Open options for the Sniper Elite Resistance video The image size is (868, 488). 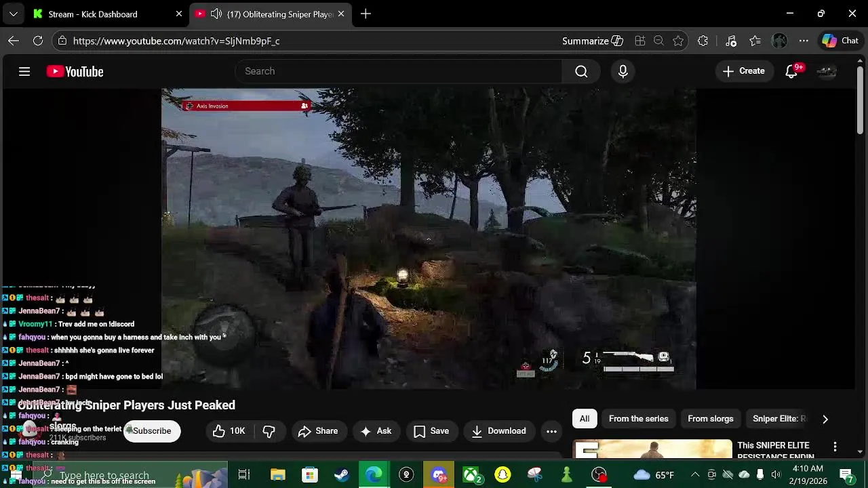coord(835,447)
